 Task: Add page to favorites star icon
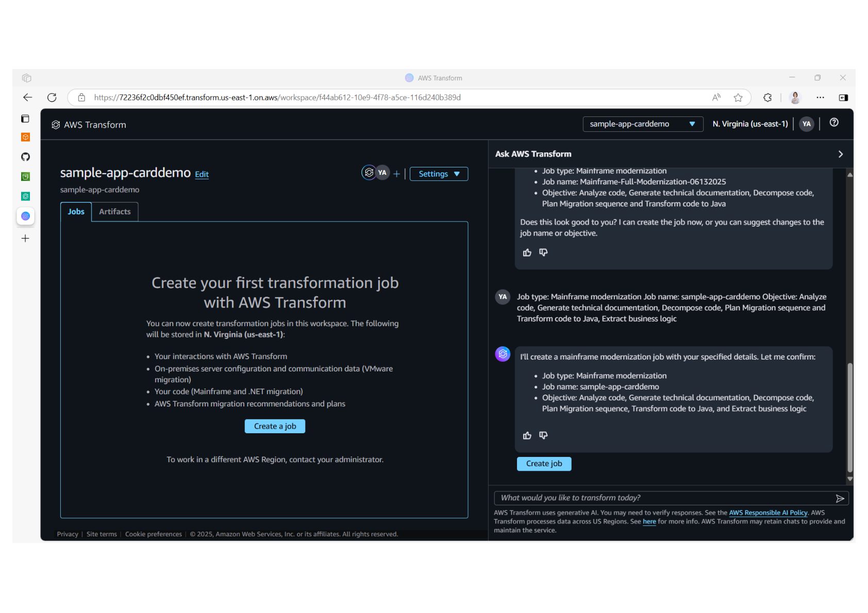point(738,97)
